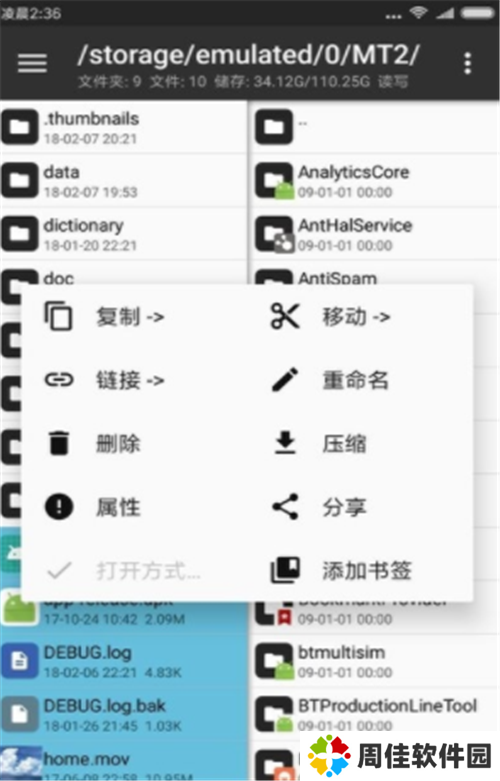This screenshot has width=500, height=781.
Task: Click the scissors icon for 移动
Action: (285, 316)
